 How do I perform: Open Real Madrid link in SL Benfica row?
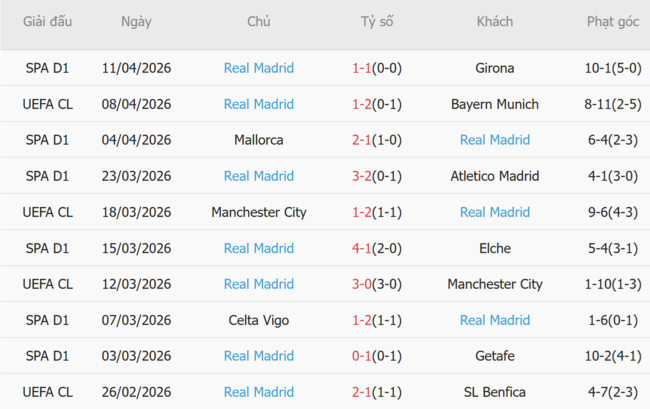tap(259, 392)
